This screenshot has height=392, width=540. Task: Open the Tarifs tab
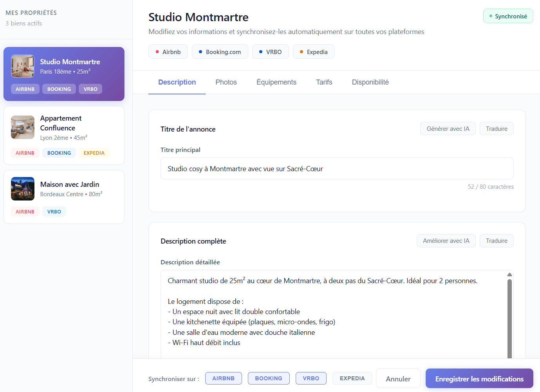coord(324,82)
